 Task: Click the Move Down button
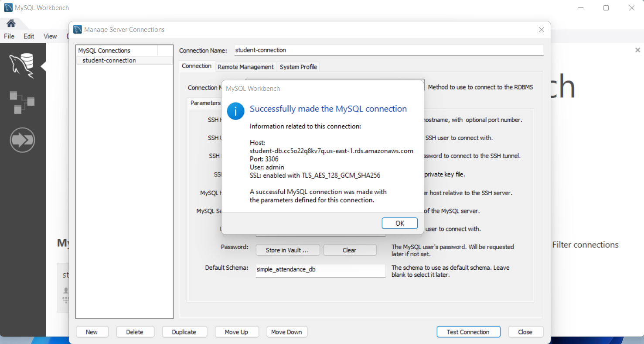point(287,332)
